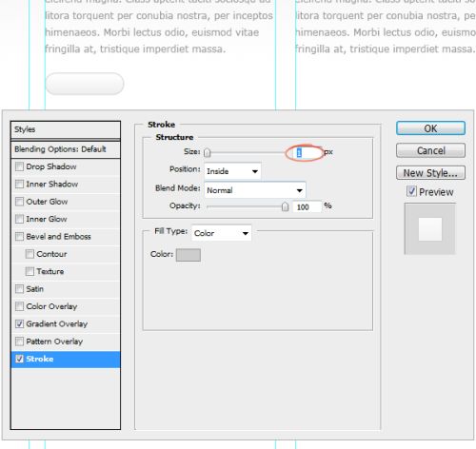This screenshot has height=449, width=476.
Task: Check the Bevel and Emboss checkbox
Action: click(19, 236)
